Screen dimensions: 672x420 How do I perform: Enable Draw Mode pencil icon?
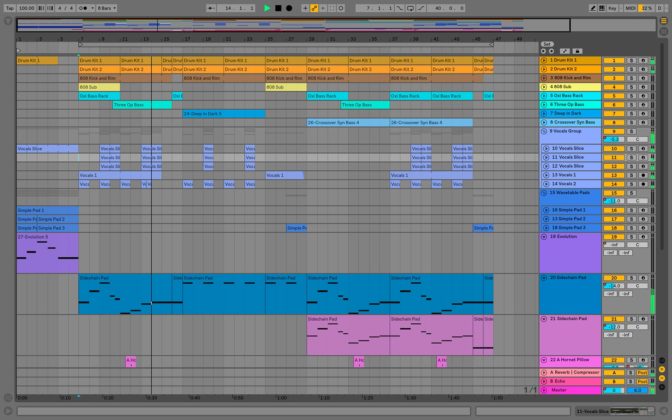(x=593, y=8)
